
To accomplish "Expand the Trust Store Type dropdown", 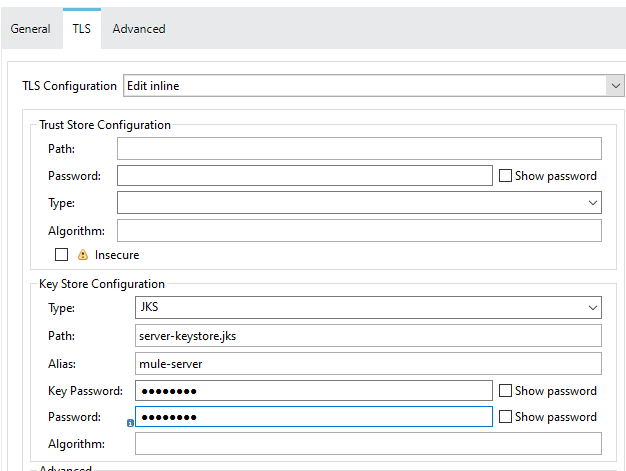I will (359, 203).
